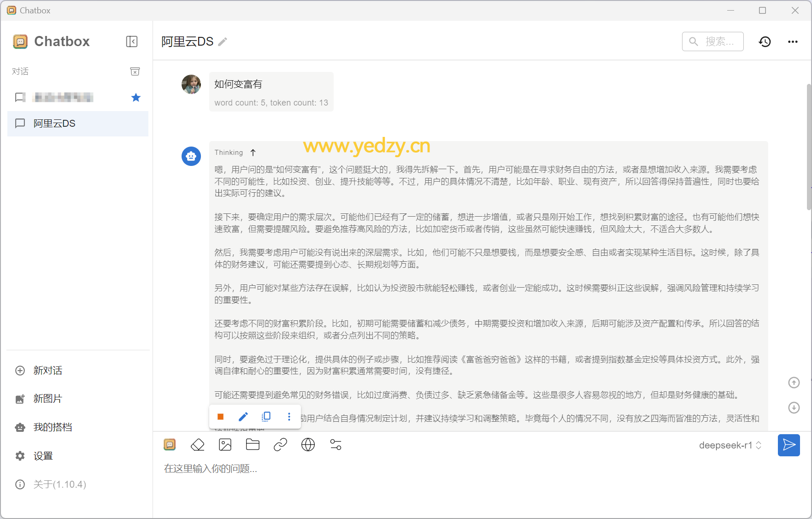The width and height of the screenshot is (812, 519).
Task: Stop the response generation
Action: point(220,417)
